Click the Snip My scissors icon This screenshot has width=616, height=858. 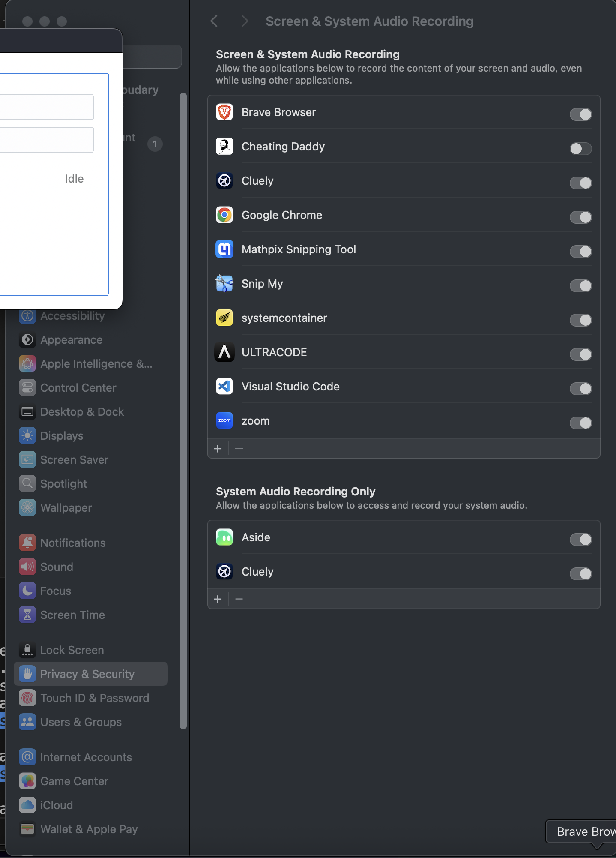pos(224,284)
